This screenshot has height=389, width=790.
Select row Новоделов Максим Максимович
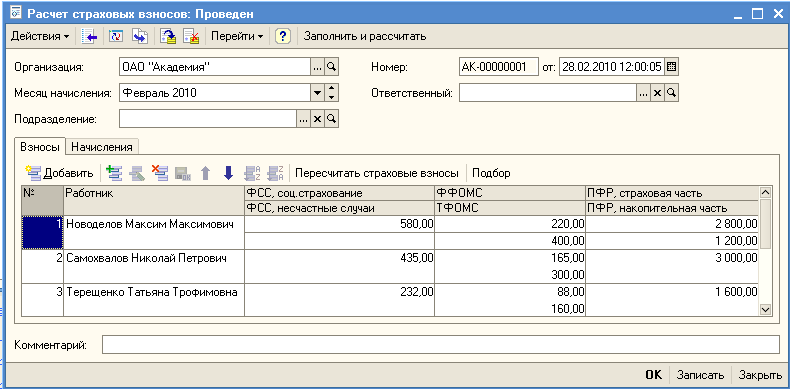point(154,232)
